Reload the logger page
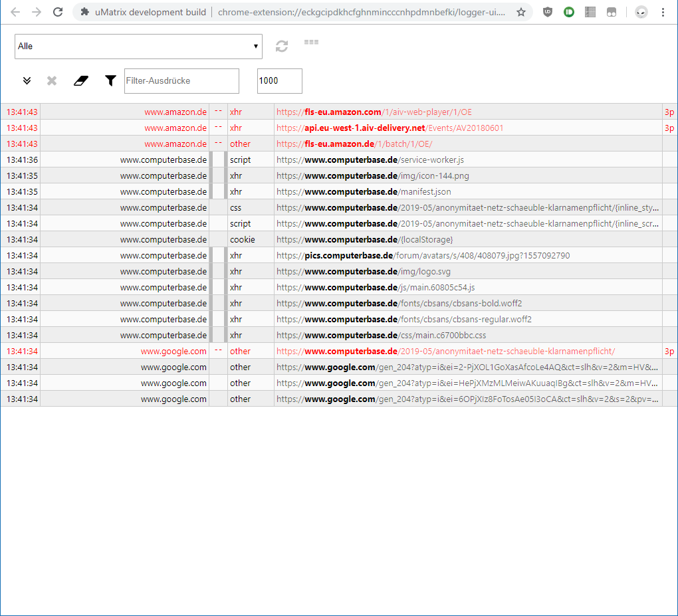 (x=58, y=12)
